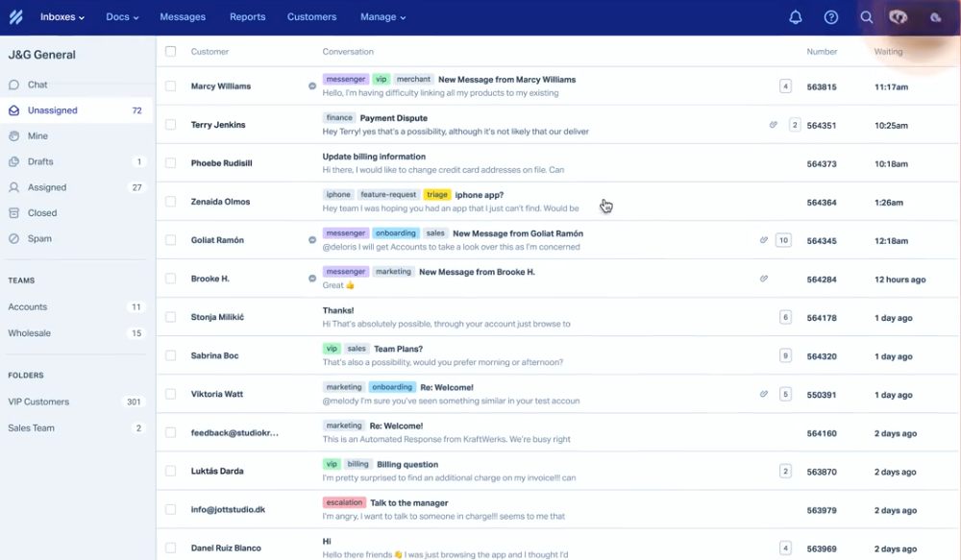Click Messenger icon beside Marcy Williams

(312, 86)
